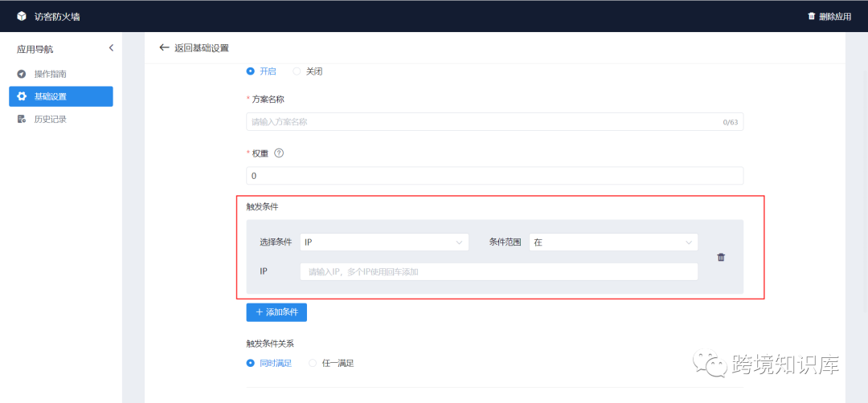Click the 触发条件 label
The width and height of the screenshot is (868, 403).
click(x=262, y=207)
